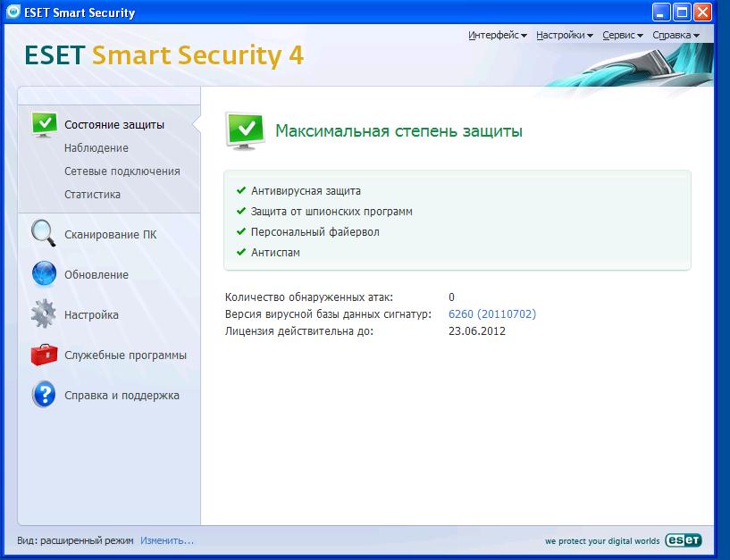730x560 pixels.
Task: Click the blue globe update icon
Action: 44,273
